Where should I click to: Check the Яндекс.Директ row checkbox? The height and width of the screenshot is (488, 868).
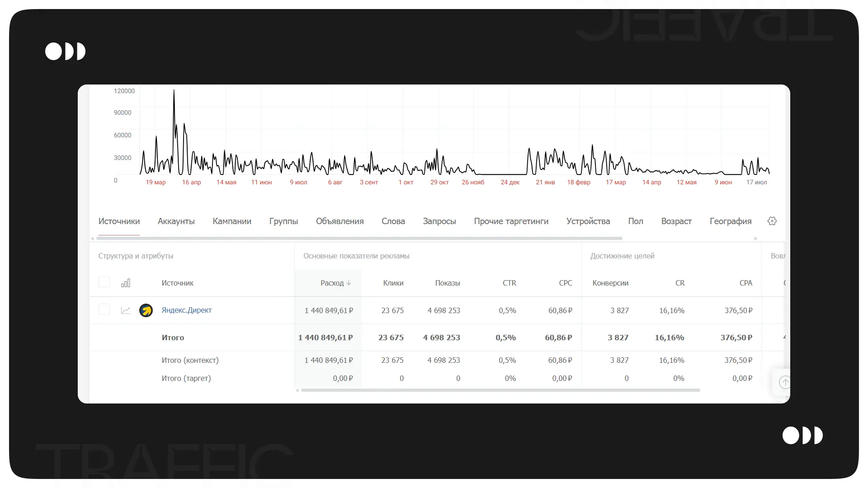pos(104,310)
